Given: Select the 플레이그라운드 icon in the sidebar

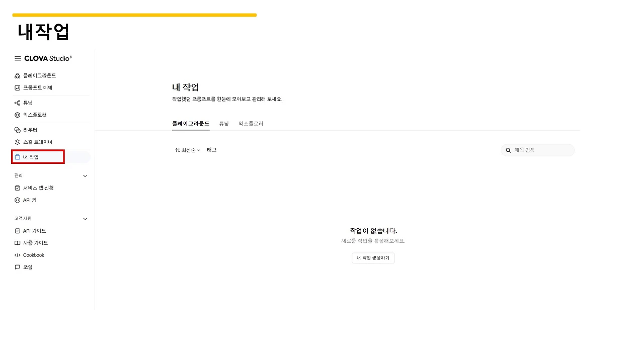Looking at the screenshot, I should pyautogui.click(x=17, y=75).
